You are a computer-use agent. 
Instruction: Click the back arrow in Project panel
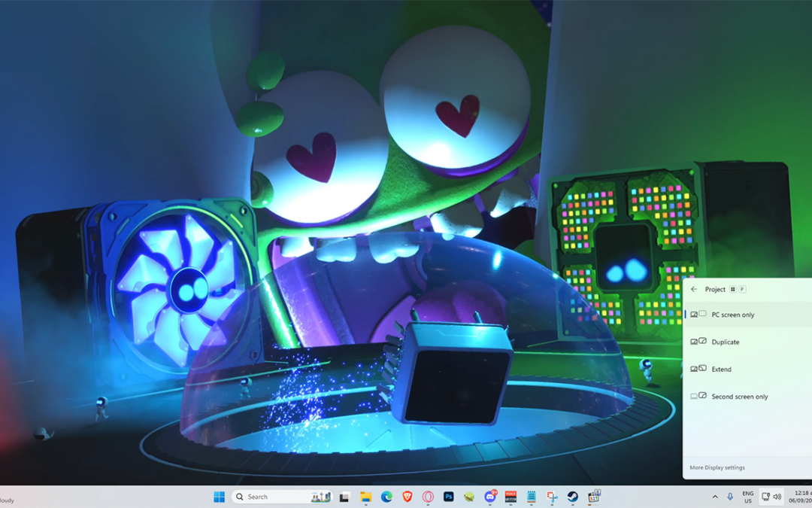[x=693, y=289]
